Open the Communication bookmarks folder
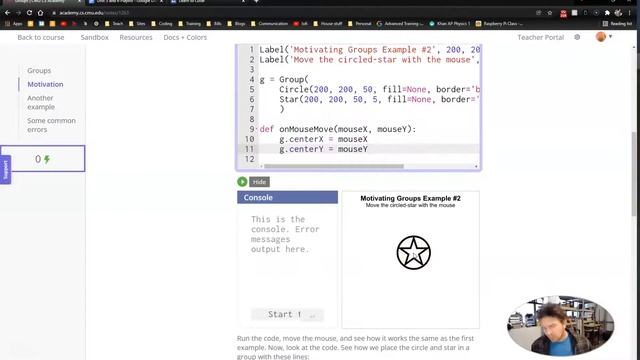This screenshot has width=640, height=360. tap(269, 24)
